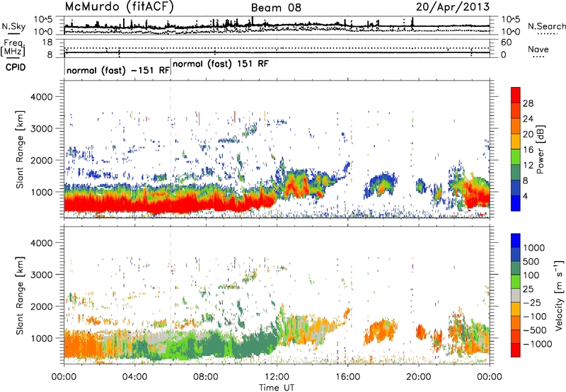
Task: Click the 'Power [dB]' colorbar label
Action: coord(541,149)
